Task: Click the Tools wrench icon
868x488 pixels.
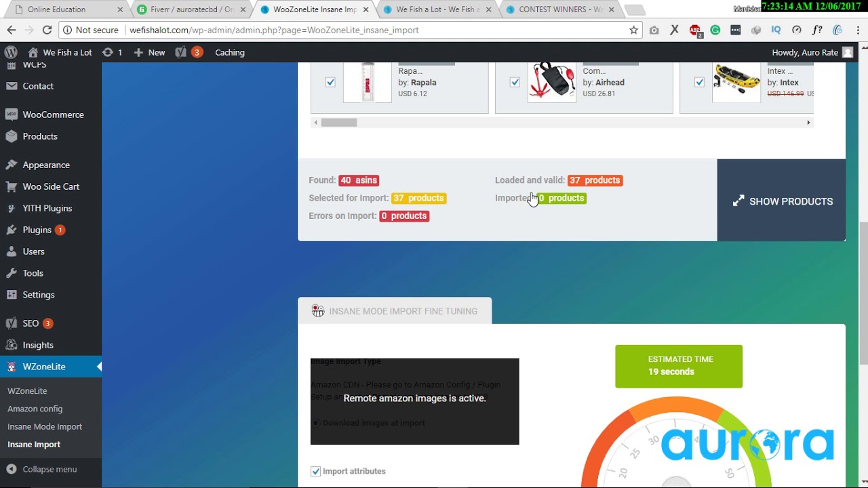Action: 12,273
